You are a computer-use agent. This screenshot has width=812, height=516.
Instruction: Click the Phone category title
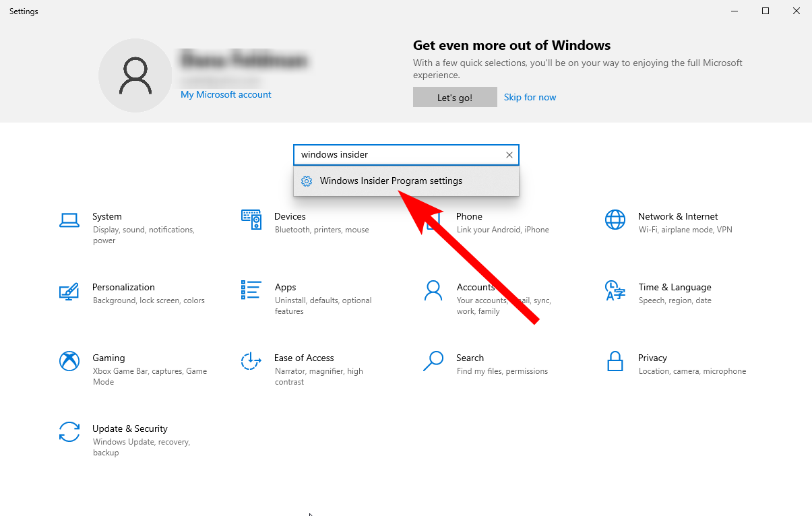pyautogui.click(x=469, y=216)
